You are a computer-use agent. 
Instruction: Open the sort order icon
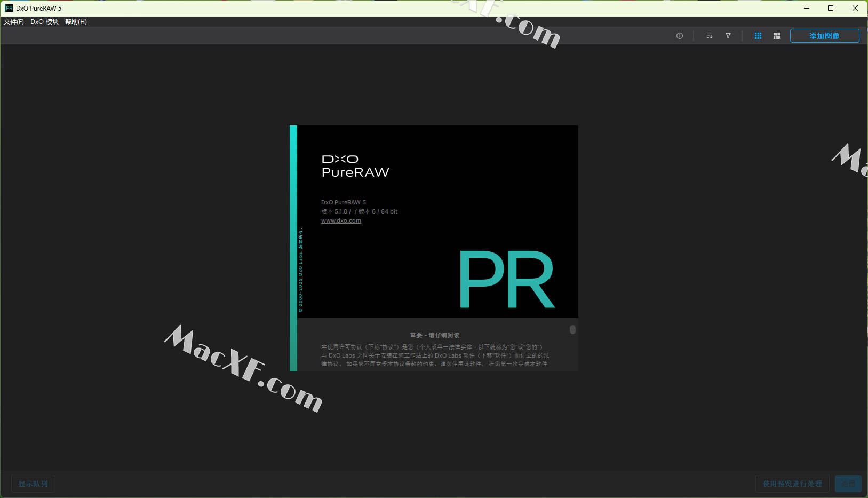[x=710, y=36]
